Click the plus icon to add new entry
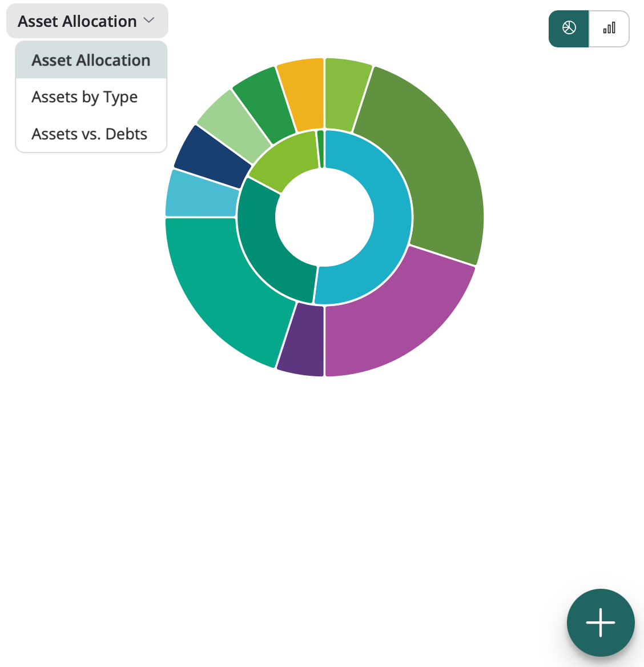The width and height of the screenshot is (644, 667). pos(601,622)
